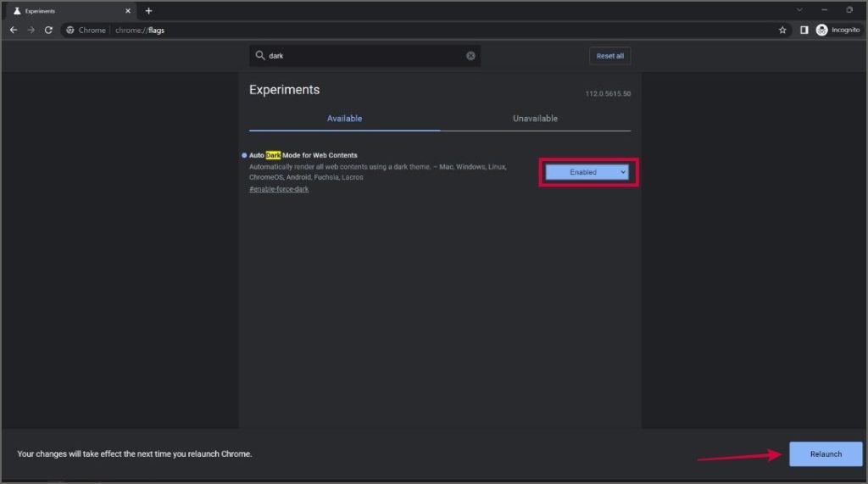
Task: Open a new tab with the plus icon
Action: click(148, 10)
